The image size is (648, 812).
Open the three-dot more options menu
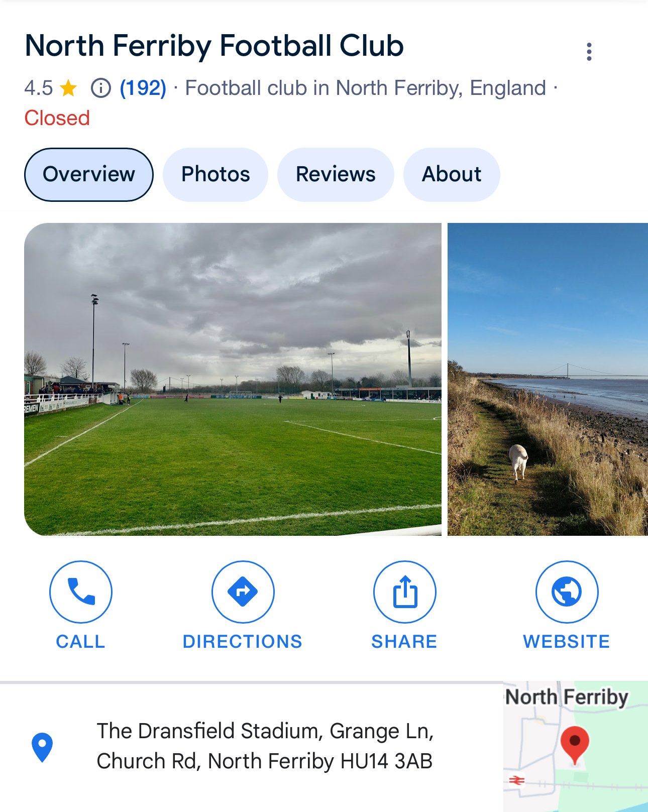pyautogui.click(x=589, y=52)
